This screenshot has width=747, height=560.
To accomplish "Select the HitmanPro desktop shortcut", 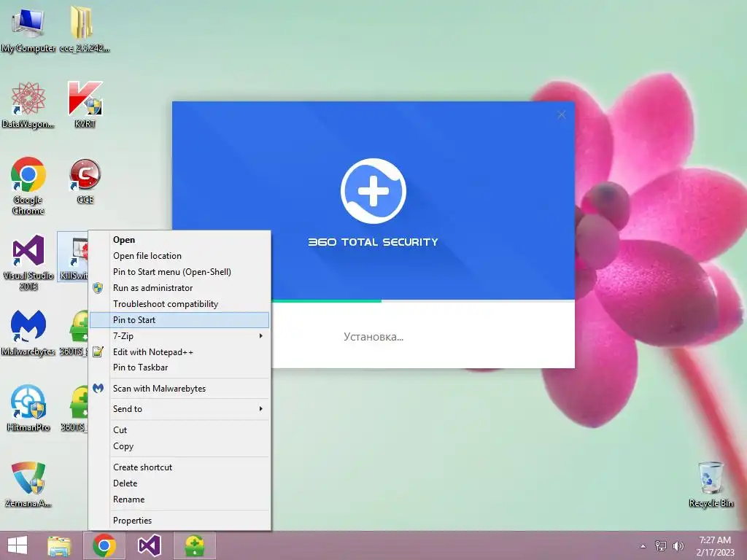I will coord(28,408).
